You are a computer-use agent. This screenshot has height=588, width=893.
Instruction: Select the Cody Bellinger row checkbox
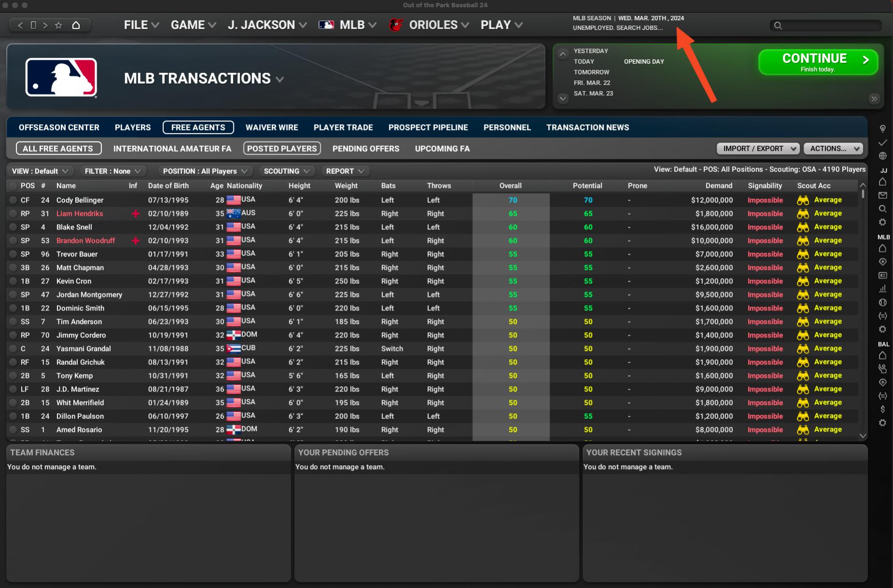13,200
